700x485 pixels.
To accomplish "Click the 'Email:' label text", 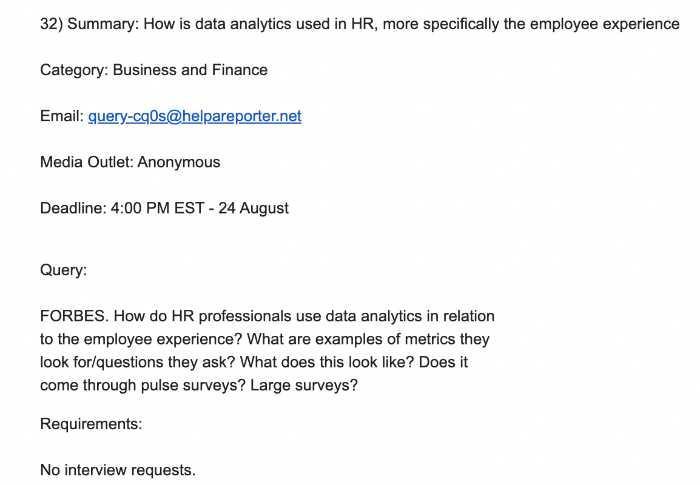I will [x=61, y=116].
